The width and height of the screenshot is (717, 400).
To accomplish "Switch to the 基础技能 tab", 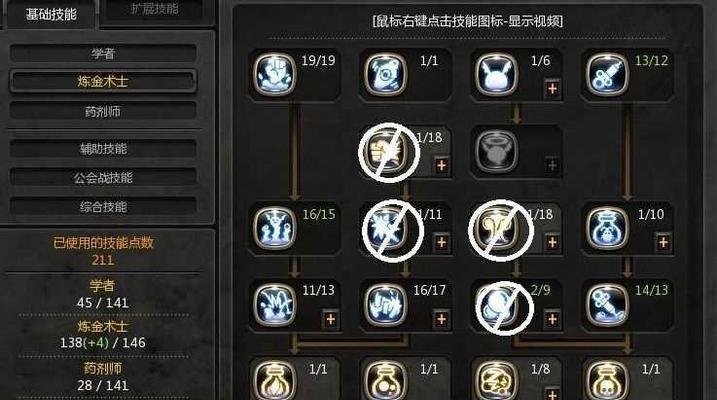I will click(51, 14).
